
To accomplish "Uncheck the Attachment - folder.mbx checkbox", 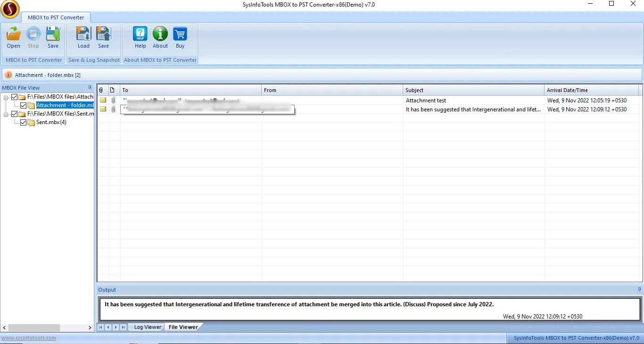I will tap(24, 105).
